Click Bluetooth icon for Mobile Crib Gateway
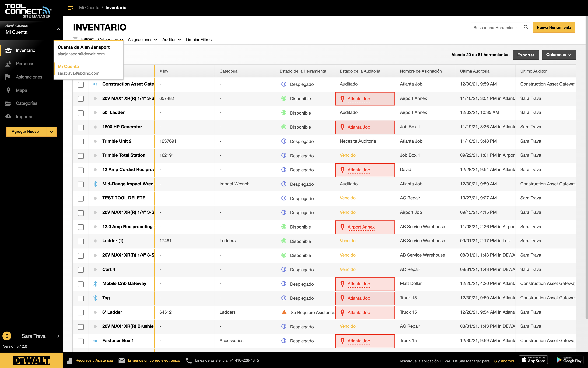588x368 pixels. tap(95, 284)
